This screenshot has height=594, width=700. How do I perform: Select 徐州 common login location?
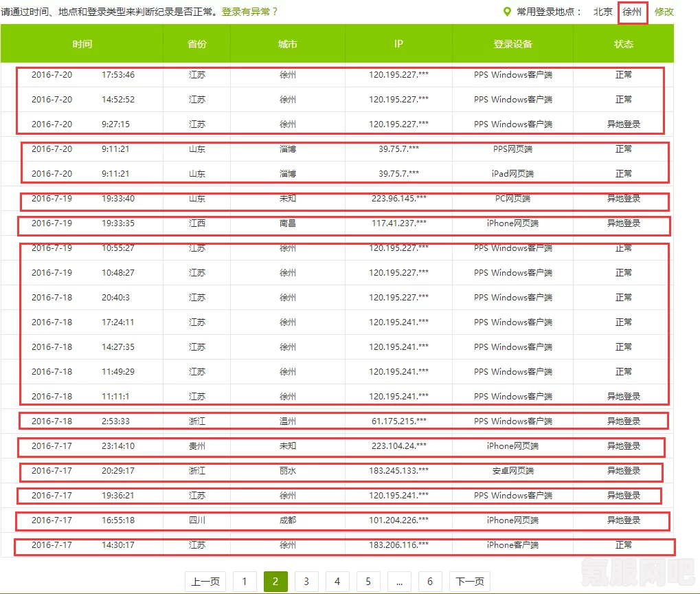click(632, 12)
